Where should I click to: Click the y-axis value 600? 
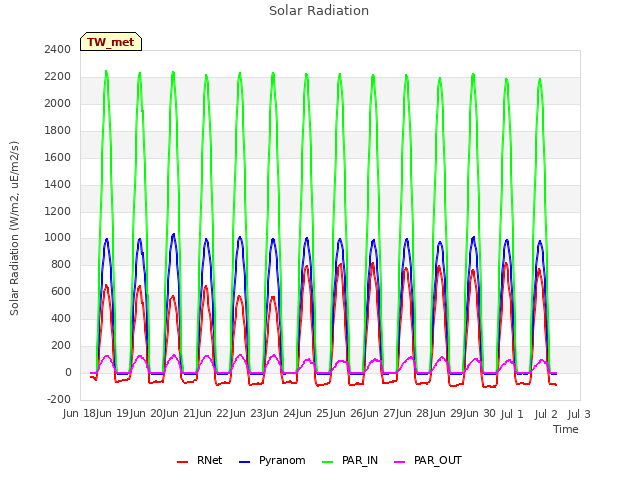pyautogui.click(x=61, y=291)
